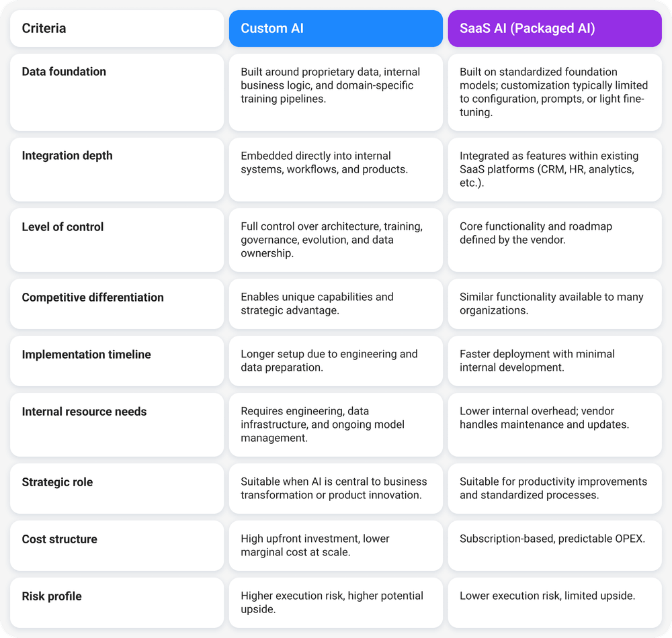
Task: Select the Internal resource needs label
Action: 84,412
